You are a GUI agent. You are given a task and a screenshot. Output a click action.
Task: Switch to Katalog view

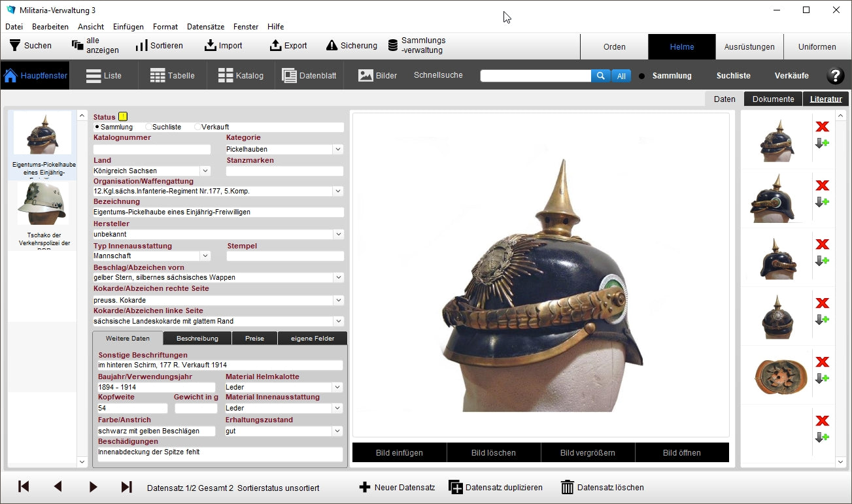click(x=241, y=76)
